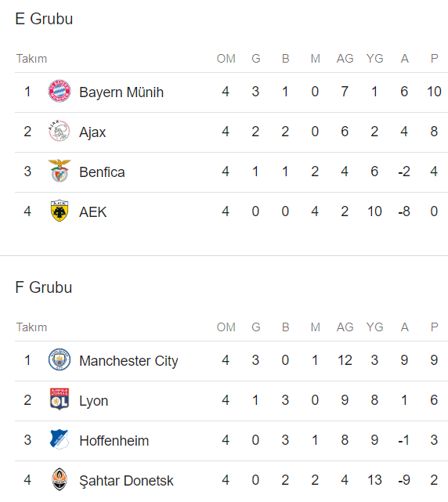448x502 pixels.
Task: Select the Hoffenheim team name
Action: (114, 441)
